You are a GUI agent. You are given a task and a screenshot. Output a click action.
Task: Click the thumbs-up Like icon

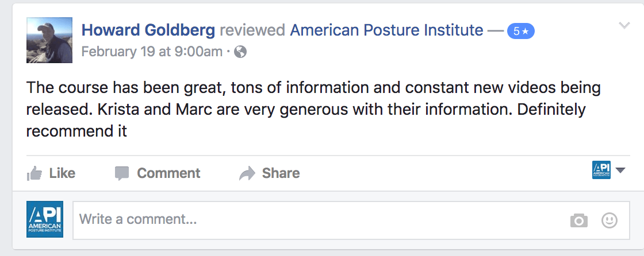[34, 173]
